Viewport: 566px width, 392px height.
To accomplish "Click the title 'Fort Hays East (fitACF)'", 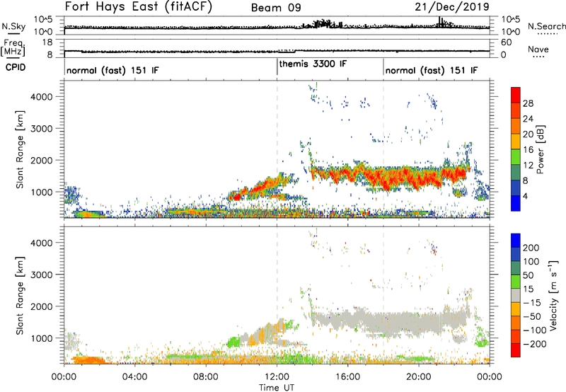I will [x=139, y=6].
